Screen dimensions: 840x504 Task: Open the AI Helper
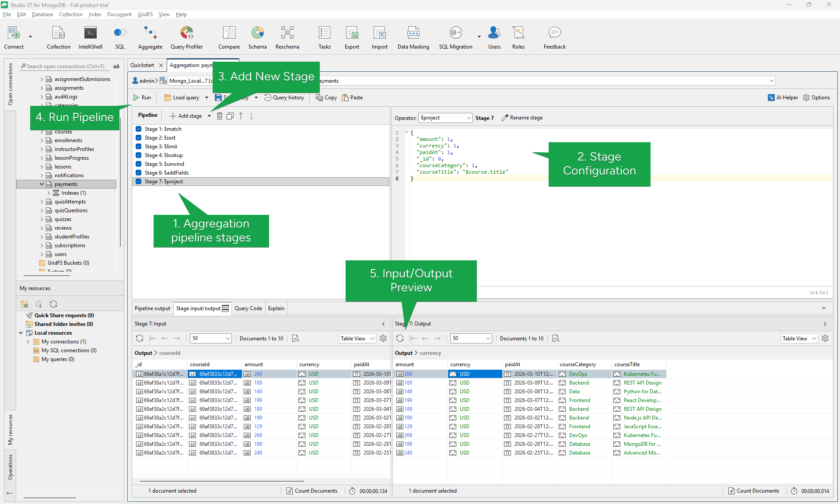[x=783, y=98]
